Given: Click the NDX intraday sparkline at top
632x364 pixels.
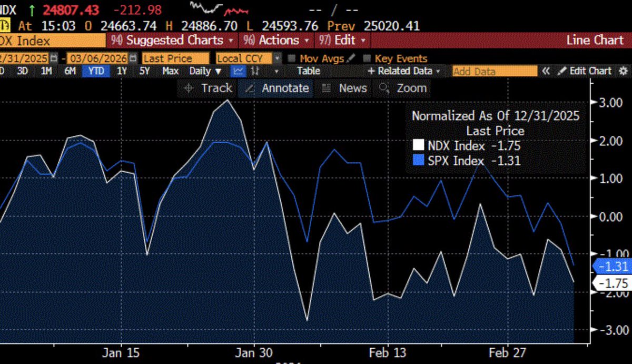Looking at the screenshot, I should pyautogui.click(x=219, y=8).
